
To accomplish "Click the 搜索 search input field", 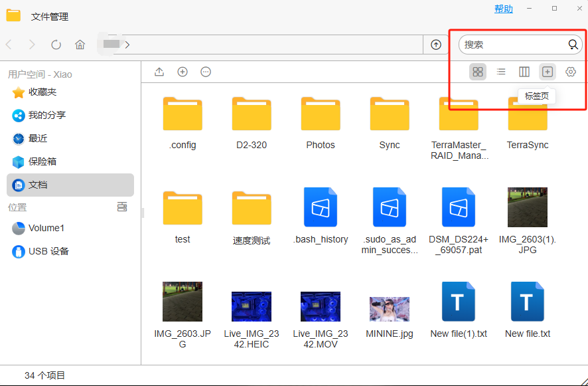I will [x=511, y=45].
